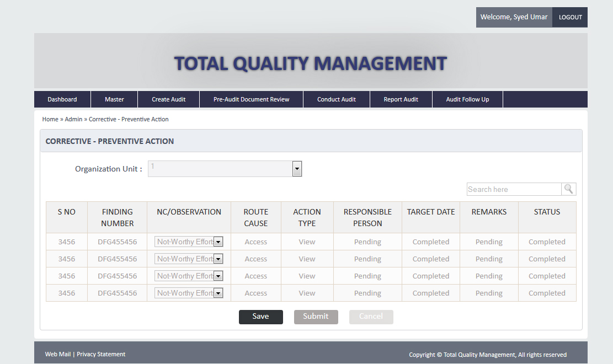Go to Home in the breadcrumb

(x=50, y=119)
